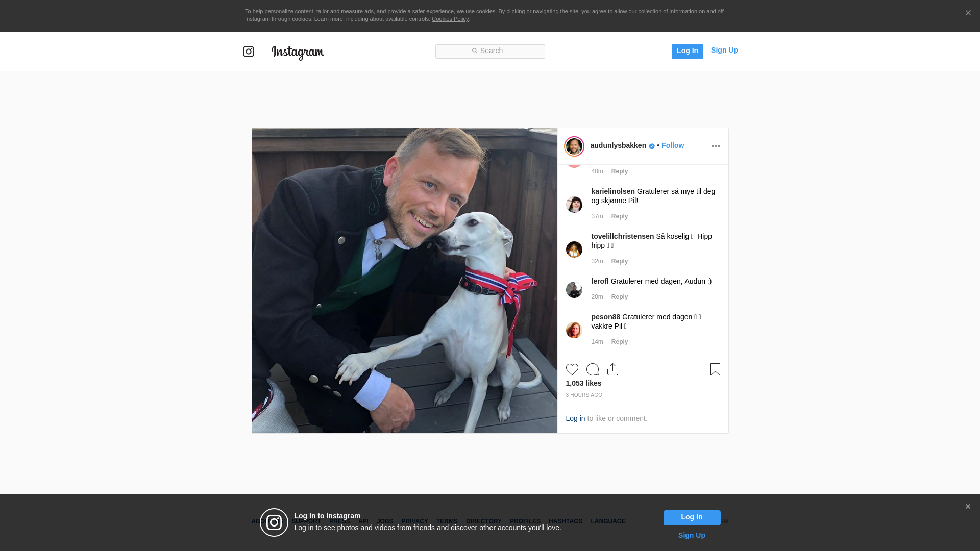The width and height of the screenshot is (980, 551).
Task: Reply to lerofl's comment
Action: 620,297
